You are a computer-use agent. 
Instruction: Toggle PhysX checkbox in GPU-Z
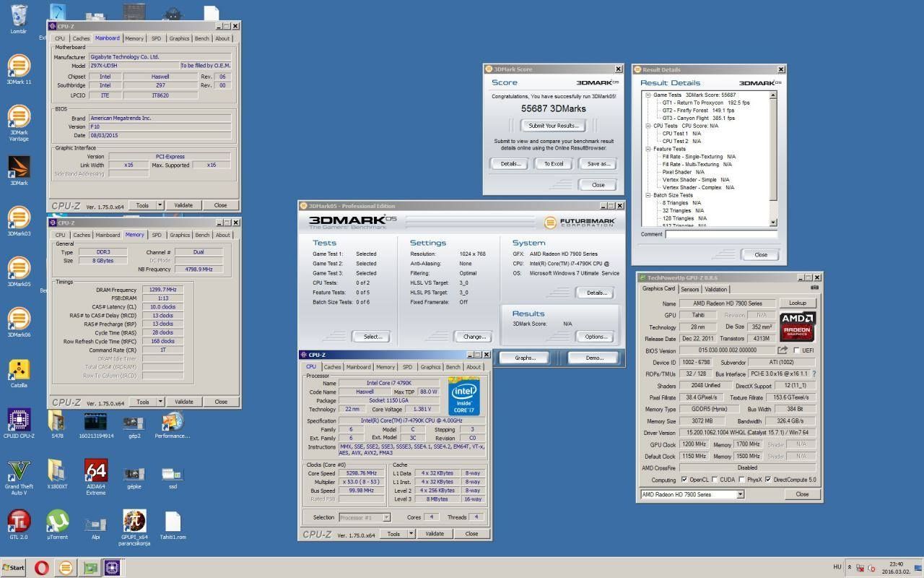coord(741,480)
